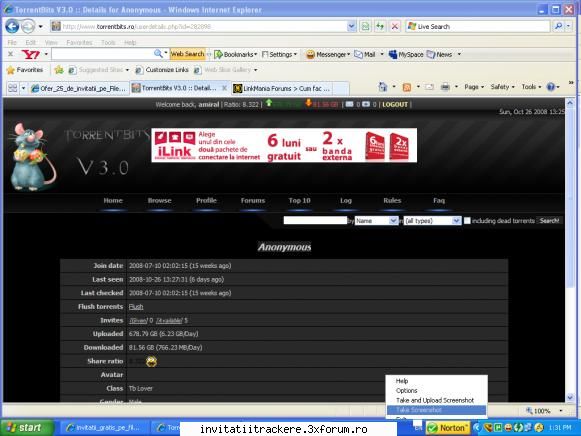Click the Favorites star button
Viewport: 581px width, 436px height.
click(25, 70)
